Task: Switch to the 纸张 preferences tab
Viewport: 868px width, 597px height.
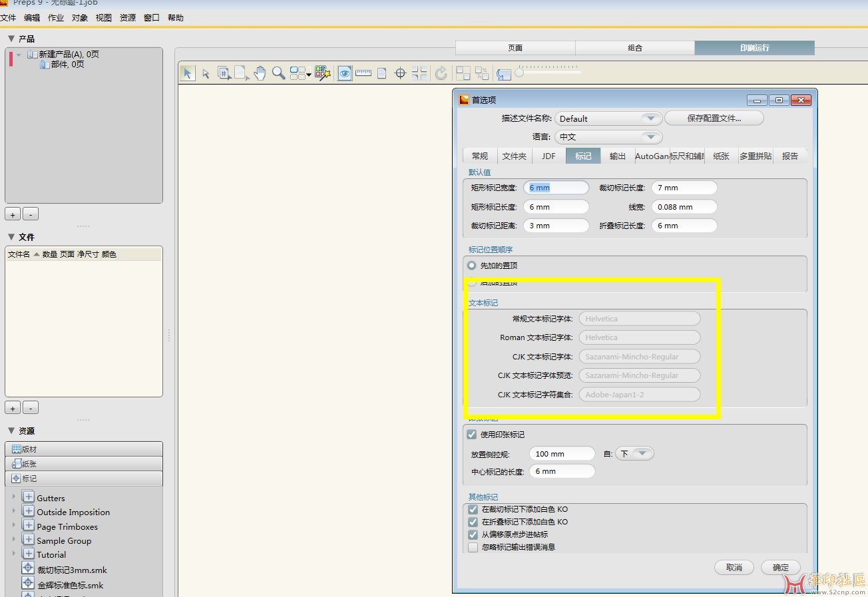Action: (722, 156)
